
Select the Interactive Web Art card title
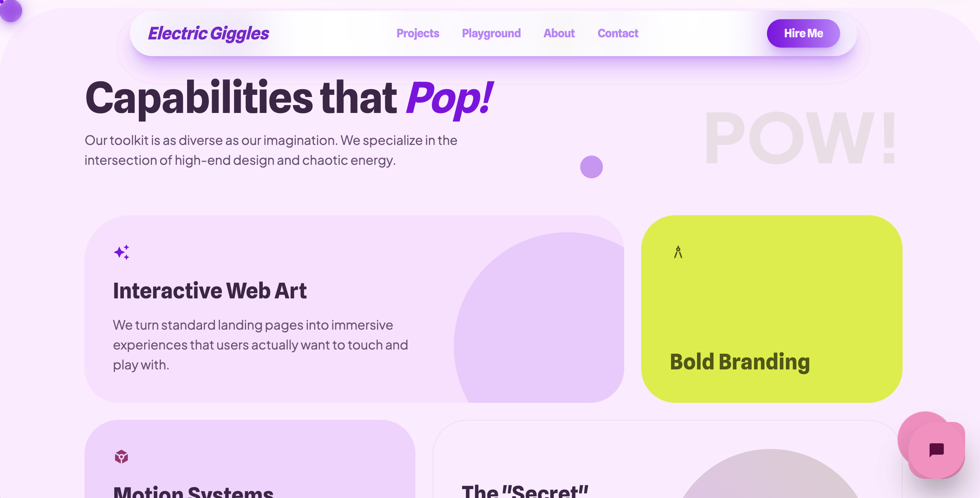click(209, 291)
